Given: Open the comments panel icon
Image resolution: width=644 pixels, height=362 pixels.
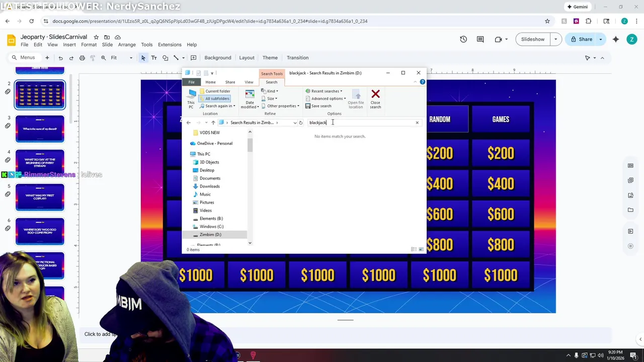Looking at the screenshot, I should point(480,39).
